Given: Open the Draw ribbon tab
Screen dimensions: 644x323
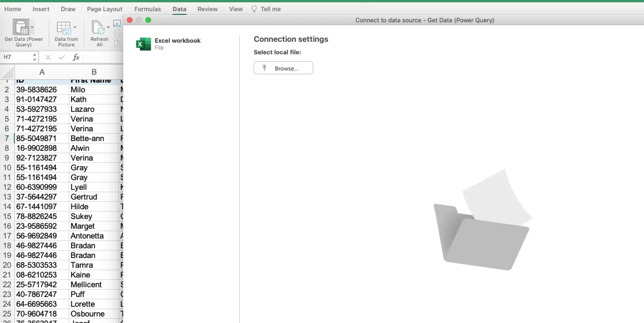Looking at the screenshot, I should click(68, 9).
